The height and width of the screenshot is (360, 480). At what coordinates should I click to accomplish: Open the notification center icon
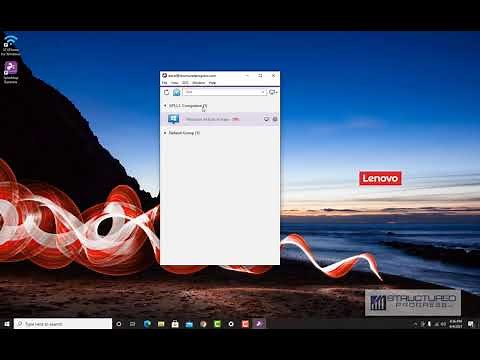click(471, 324)
